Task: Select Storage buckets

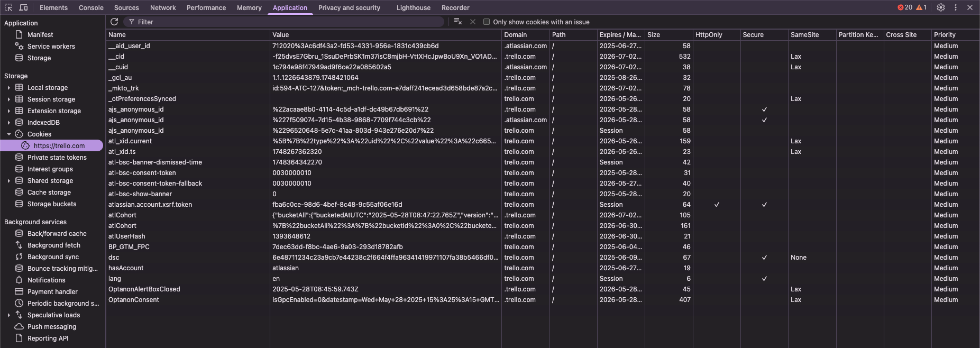Action: click(52, 204)
